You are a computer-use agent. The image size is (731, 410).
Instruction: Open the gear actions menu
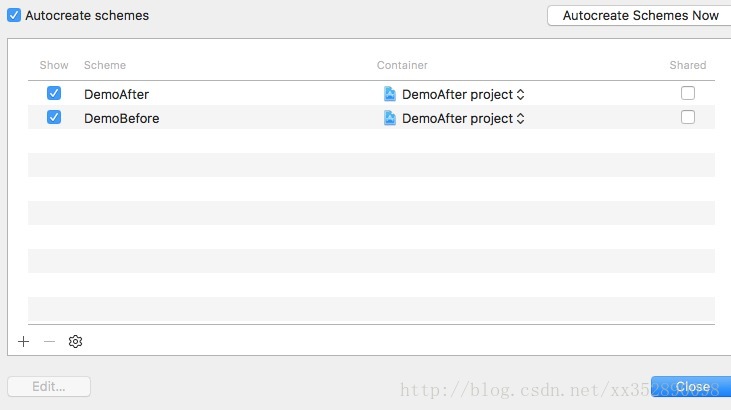(x=75, y=341)
